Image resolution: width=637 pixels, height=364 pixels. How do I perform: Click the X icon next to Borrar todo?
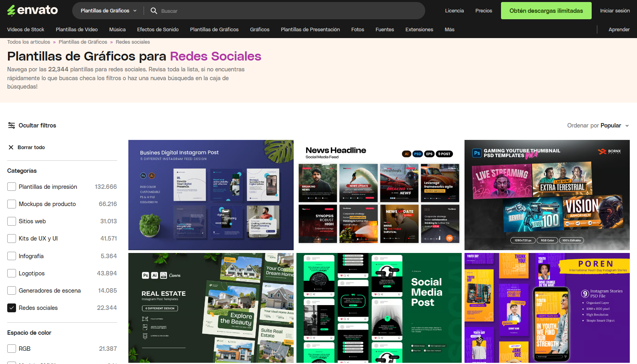click(11, 148)
